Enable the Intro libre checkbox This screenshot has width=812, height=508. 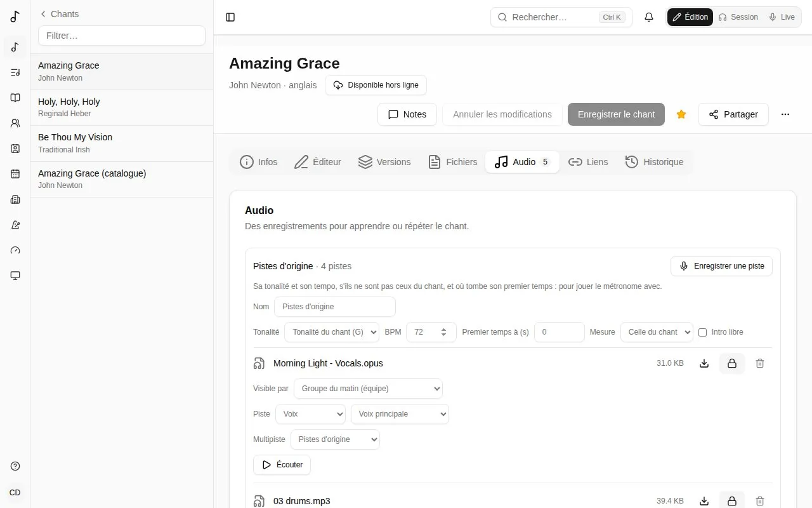(x=702, y=332)
